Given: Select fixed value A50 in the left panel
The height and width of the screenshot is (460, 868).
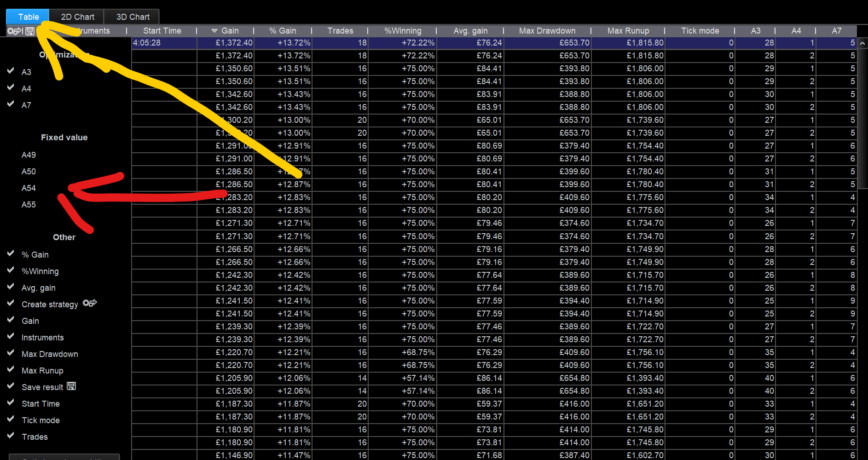Looking at the screenshot, I should coord(29,172).
